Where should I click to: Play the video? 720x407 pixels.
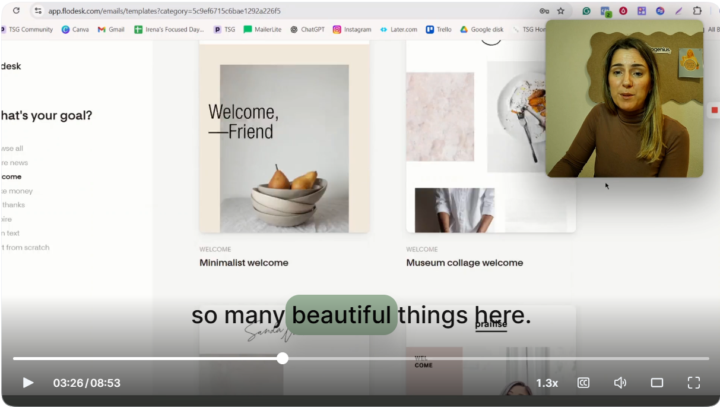coord(28,383)
